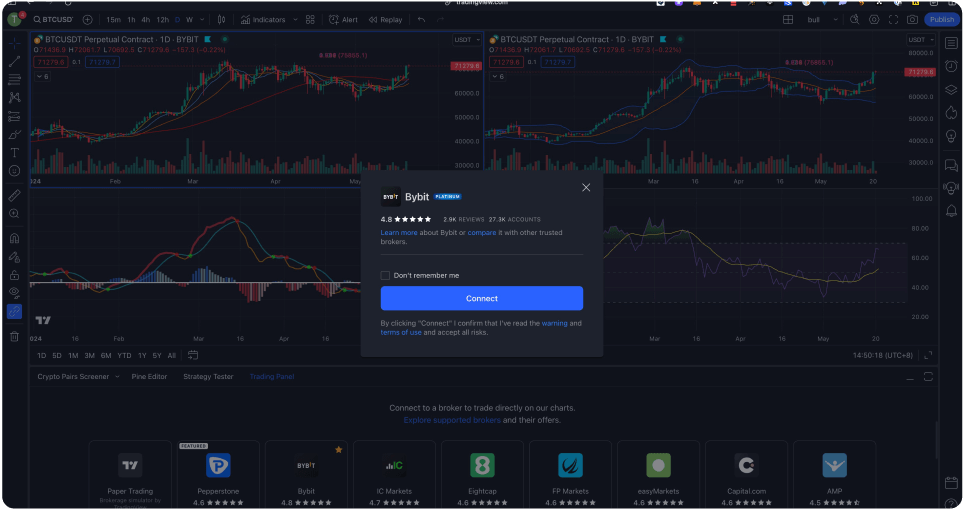Image resolution: width=964 pixels, height=510 pixels.
Task: Open the "Learn more" link about Bybit
Action: [x=399, y=232]
